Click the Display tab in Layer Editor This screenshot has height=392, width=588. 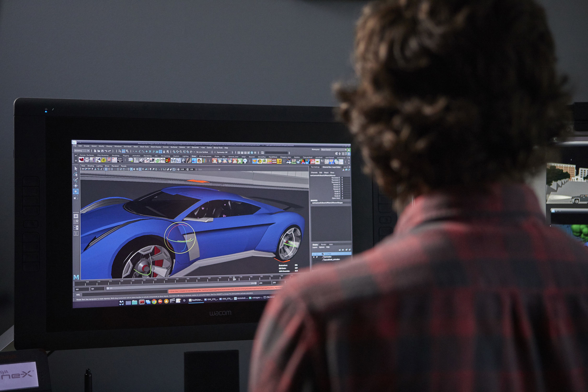tap(315, 245)
